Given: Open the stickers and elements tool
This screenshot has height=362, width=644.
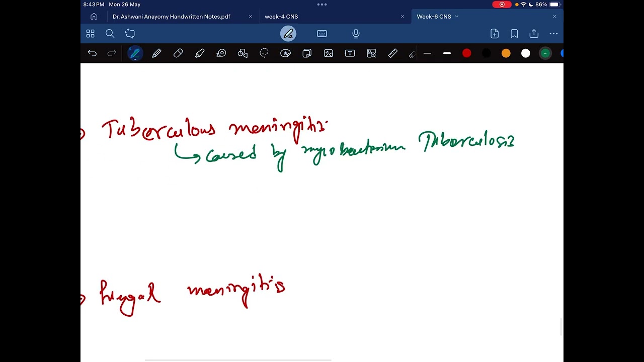Looking at the screenshot, I should point(286,53).
